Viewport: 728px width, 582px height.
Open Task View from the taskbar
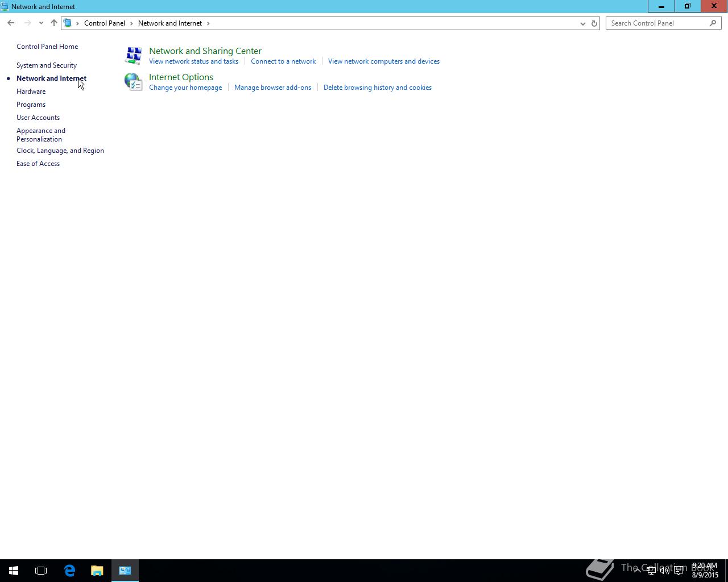tap(41, 571)
